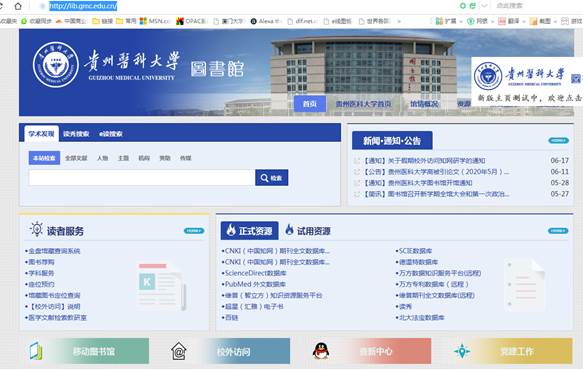Click the university round emblem logo

pyautogui.click(x=56, y=65)
